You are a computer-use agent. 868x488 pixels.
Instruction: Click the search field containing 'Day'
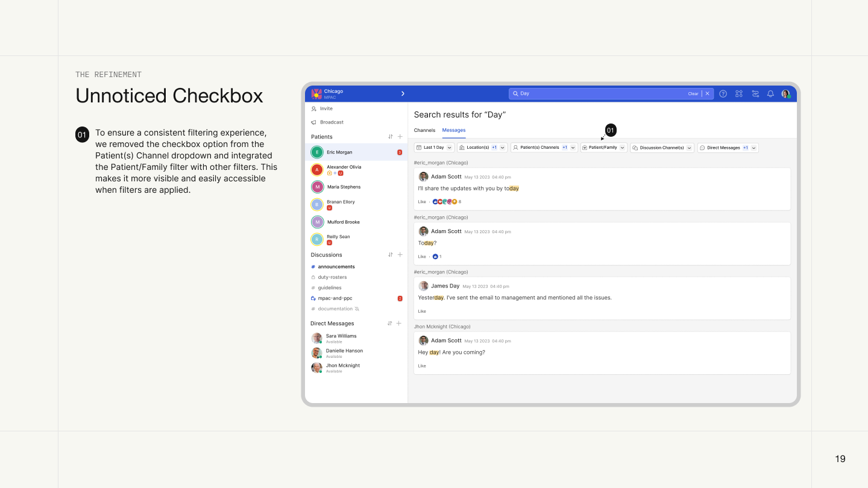pos(597,94)
